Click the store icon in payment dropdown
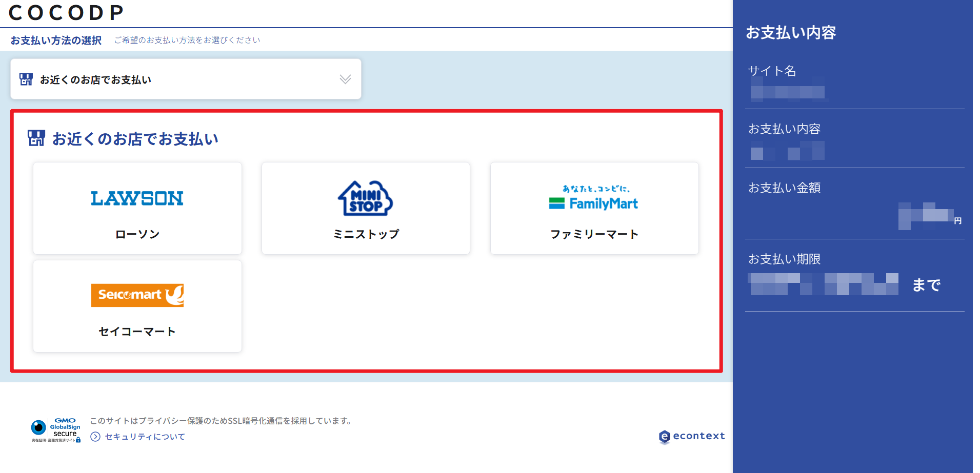Screen dimensions: 980x473 coord(26,79)
